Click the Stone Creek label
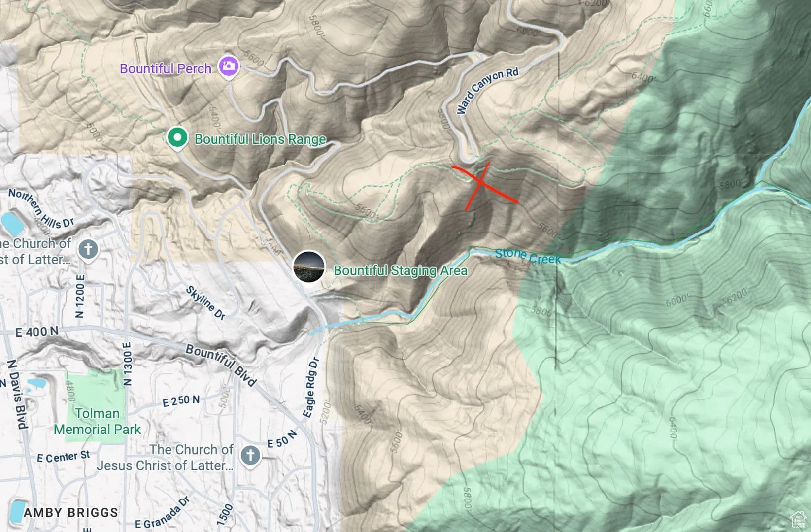Image resolution: width=811 pixels, height=532 pixels. tap(528, 255)
